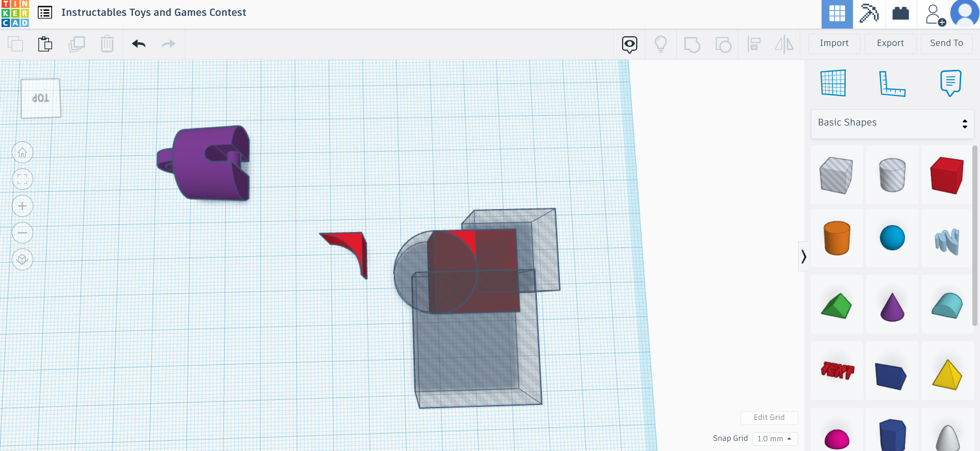Viewport: 980px width, 451px height.
Task: Toggle orthographic perspective view button
Action: pos(22,260)
